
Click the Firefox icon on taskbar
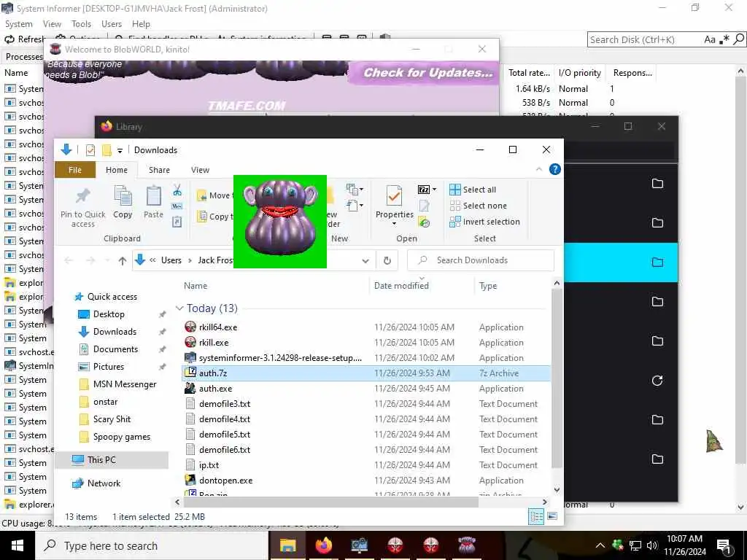(323, 545)
